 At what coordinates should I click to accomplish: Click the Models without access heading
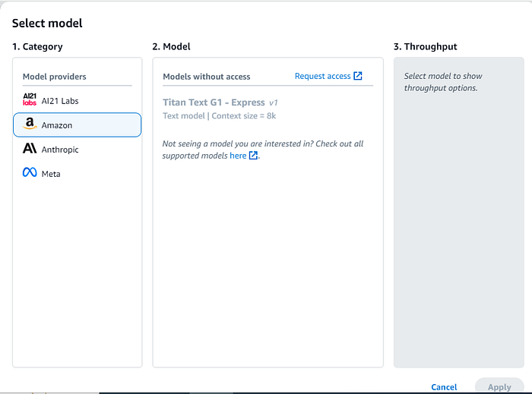tap(206, 77)
